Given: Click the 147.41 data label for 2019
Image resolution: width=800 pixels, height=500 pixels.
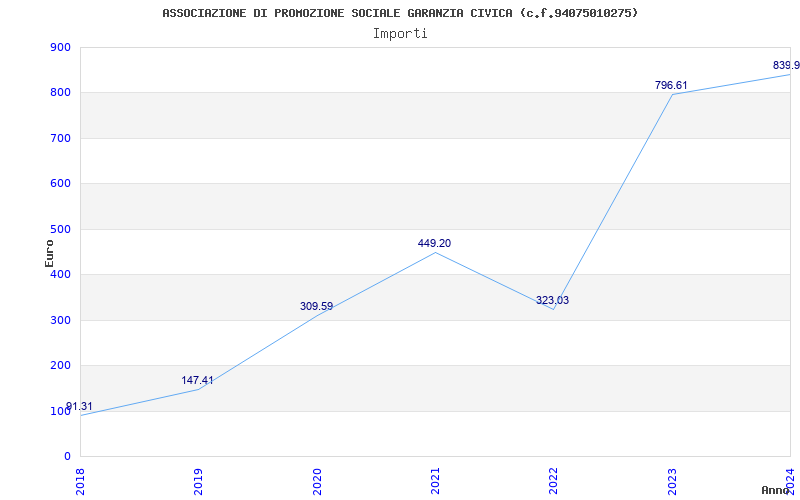Looking at the screenshot, I should (x=197, y=380).
